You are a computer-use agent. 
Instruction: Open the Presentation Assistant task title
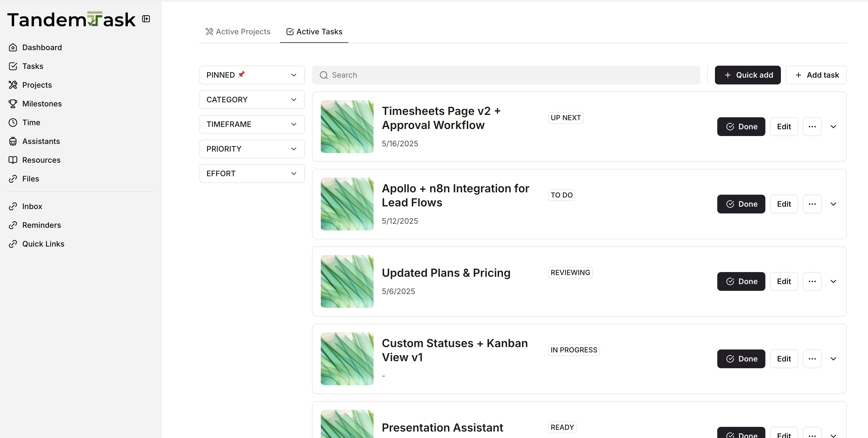pyautogui.click(x=442, y=427)
